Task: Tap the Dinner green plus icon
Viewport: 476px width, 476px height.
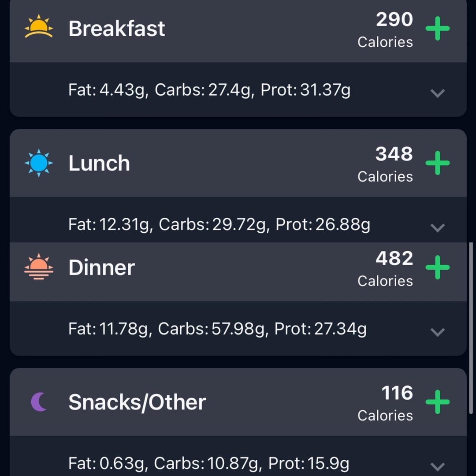Action: tap(438, 267)
